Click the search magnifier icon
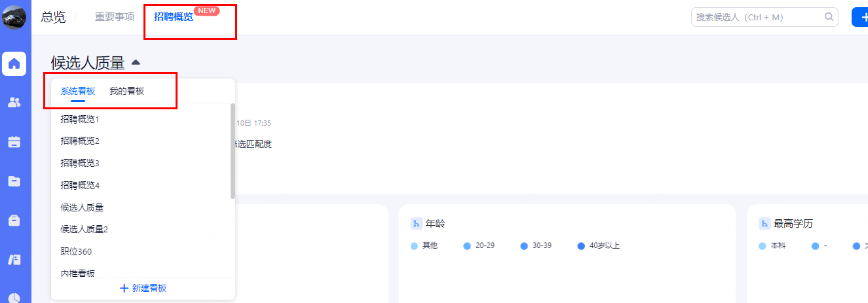Viewport: 868px width, 303px height. click(829, 17)
